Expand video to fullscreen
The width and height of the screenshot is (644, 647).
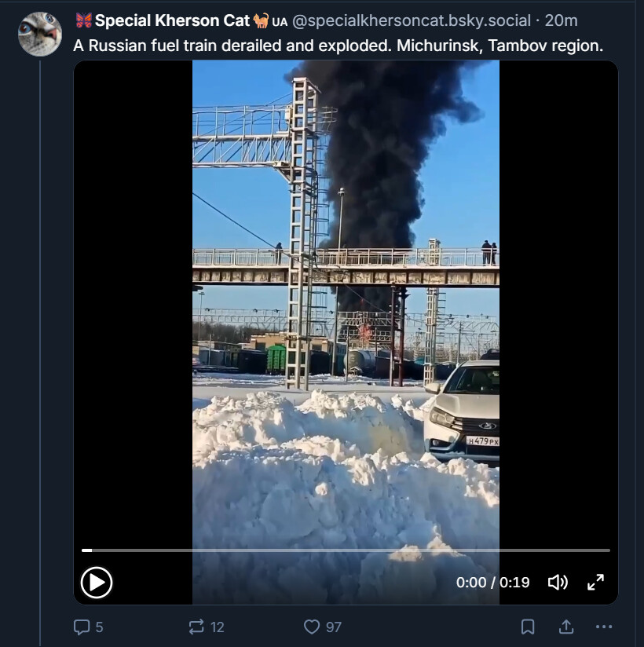[x=596, y=582]
